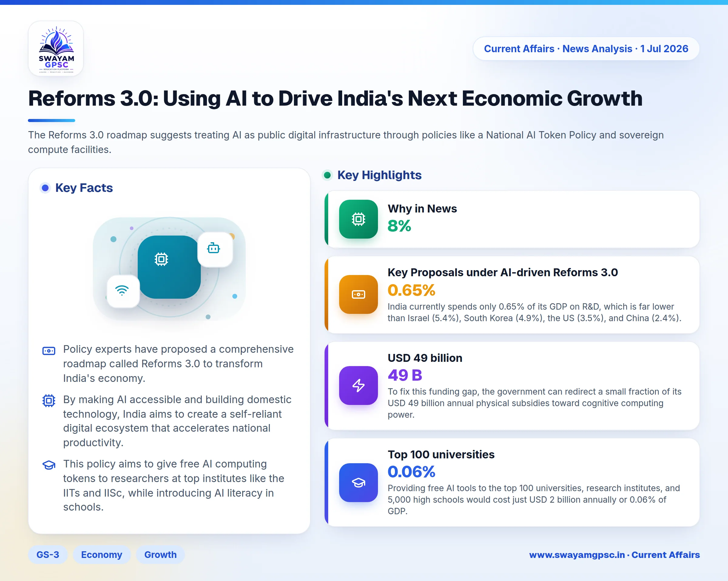Click the Top 100 universities card title
The image size is (728, 581).
(441, 455)
